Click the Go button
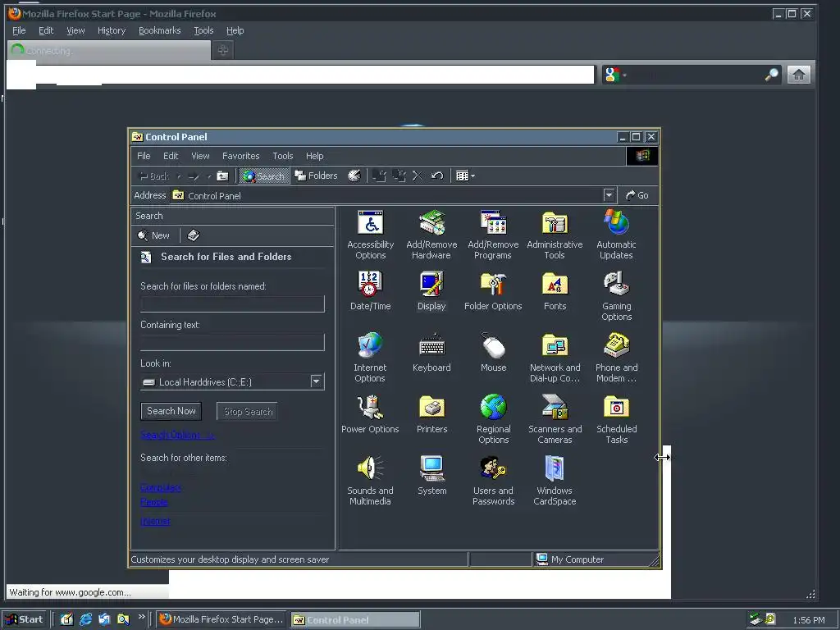Viewport: 840px width, 630px height. click(x=637, y=195)
